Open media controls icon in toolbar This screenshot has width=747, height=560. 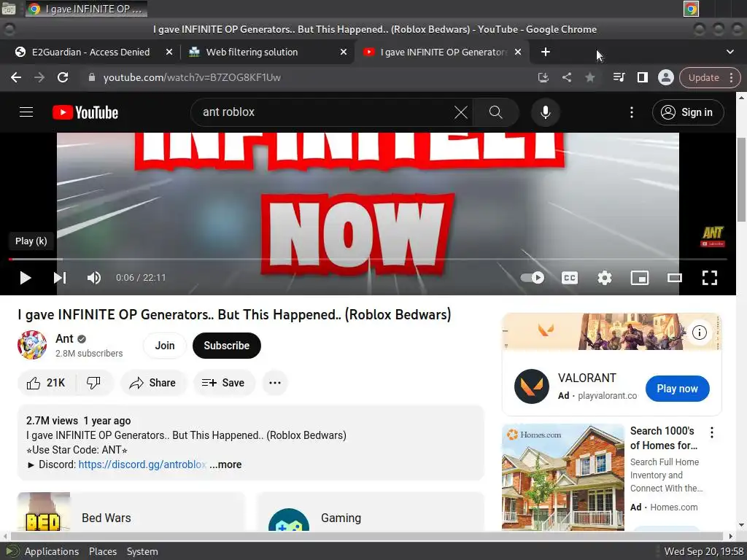(x=619, y=77)
